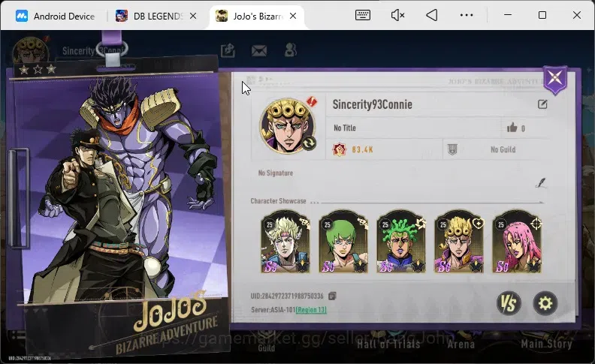Select the pink-haired character card
This screenshot has width=595, height=364.
point(517,242)
